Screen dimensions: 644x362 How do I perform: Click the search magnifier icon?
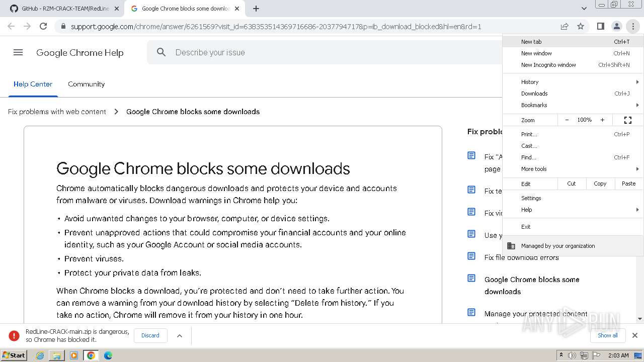click(x=161, y=52)
